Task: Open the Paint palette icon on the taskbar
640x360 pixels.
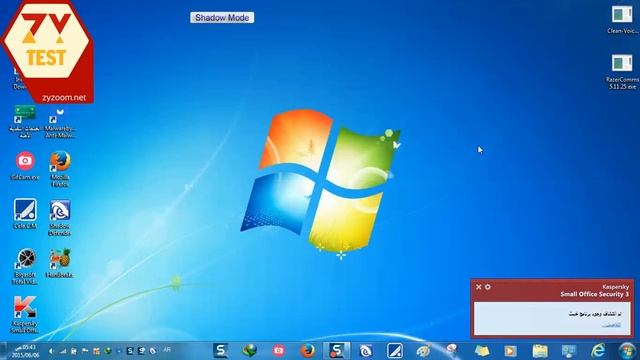Action: pos(423,351)
